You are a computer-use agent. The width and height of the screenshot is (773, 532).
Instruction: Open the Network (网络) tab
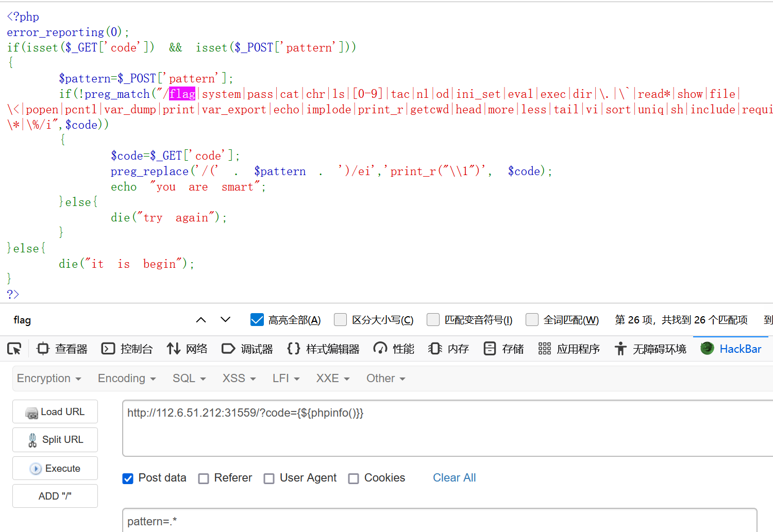point(187,349)
